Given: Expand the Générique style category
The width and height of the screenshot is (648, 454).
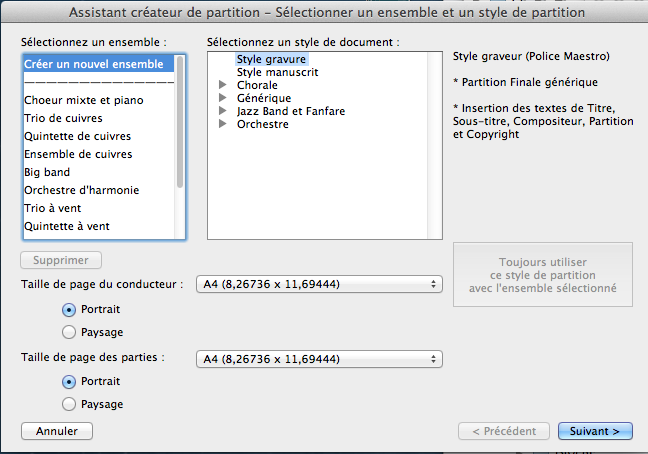Looking at the screenshot, I should click(223, 99).
